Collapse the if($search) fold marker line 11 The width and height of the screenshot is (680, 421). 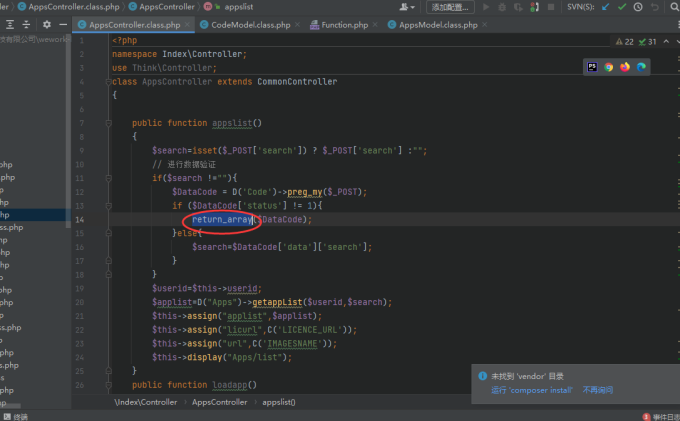108,178
